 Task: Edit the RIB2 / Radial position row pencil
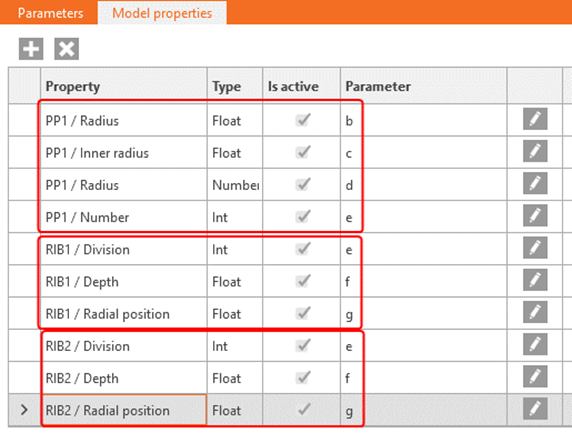coord(535,409)
